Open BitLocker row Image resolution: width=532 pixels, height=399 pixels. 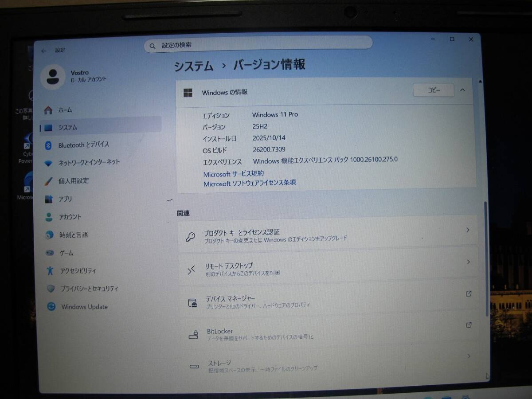pyautogui.click(x=329, y=333)
